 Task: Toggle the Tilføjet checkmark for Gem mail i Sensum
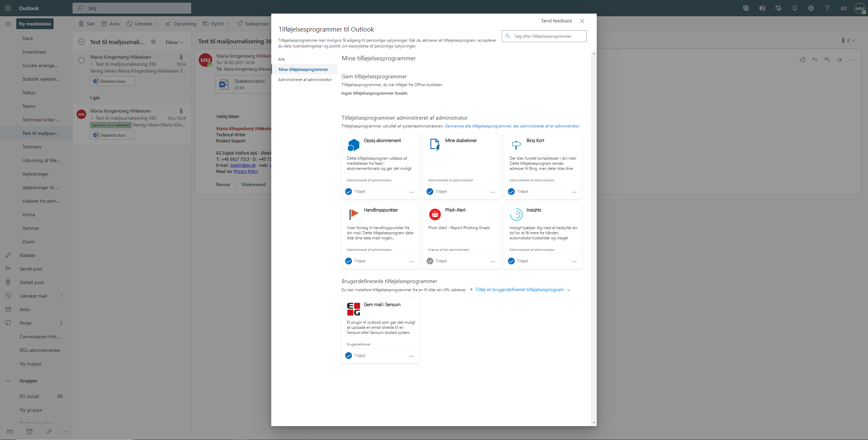tap(349, 356)
